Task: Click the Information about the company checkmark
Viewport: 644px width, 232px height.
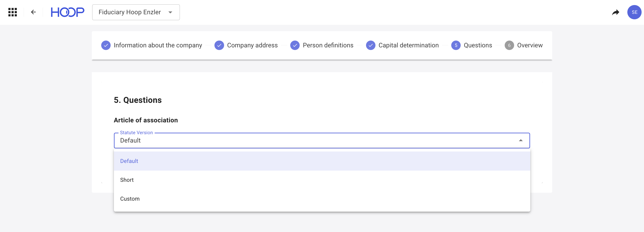Action: click(106, 45)
